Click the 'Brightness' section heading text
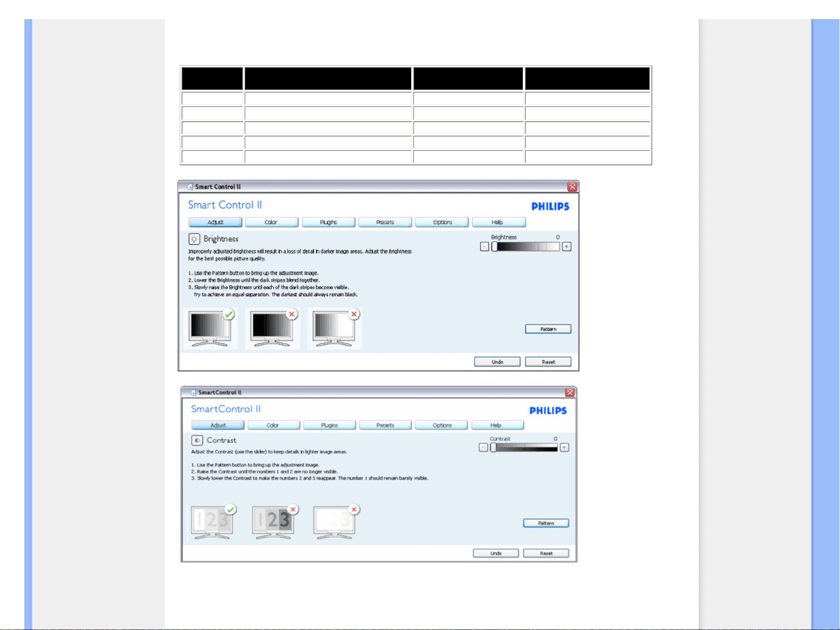 [221, 239]
